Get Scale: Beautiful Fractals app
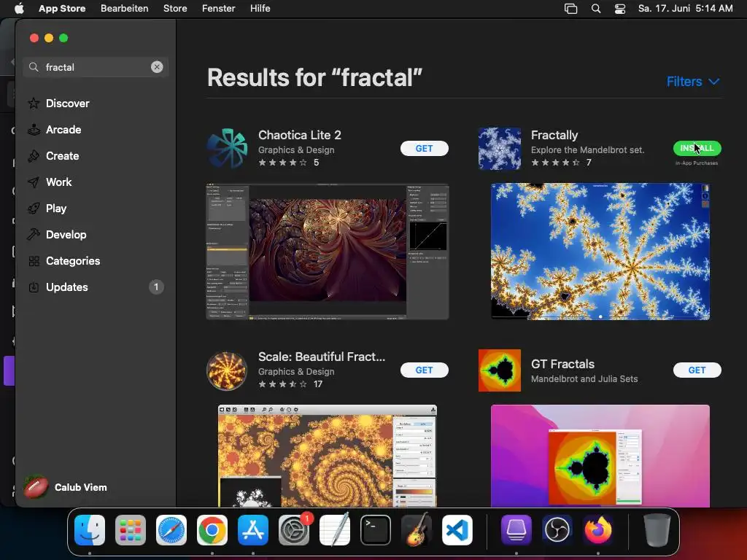Viewport: 747px width, 560px height. point(424,370)
